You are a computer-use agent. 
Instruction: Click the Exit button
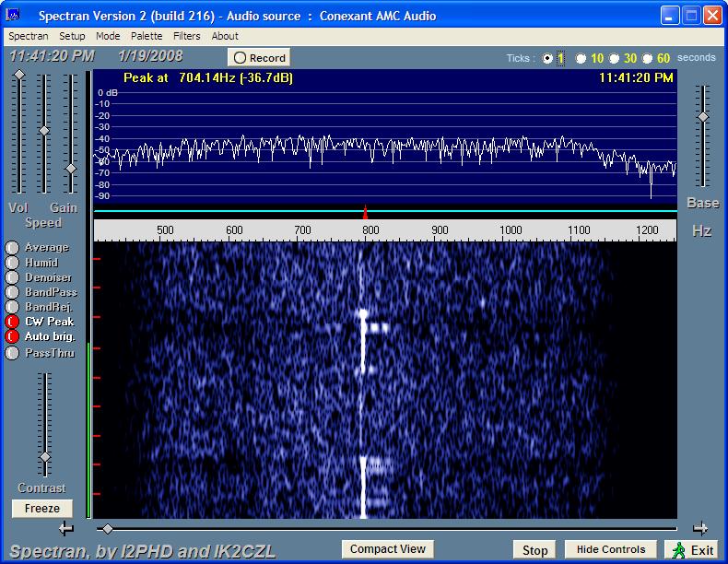pyautogui.click(x=692, y=550)
